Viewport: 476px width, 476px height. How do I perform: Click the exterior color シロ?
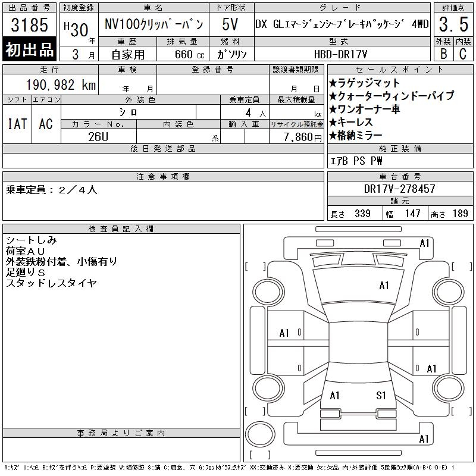[129, 112]
